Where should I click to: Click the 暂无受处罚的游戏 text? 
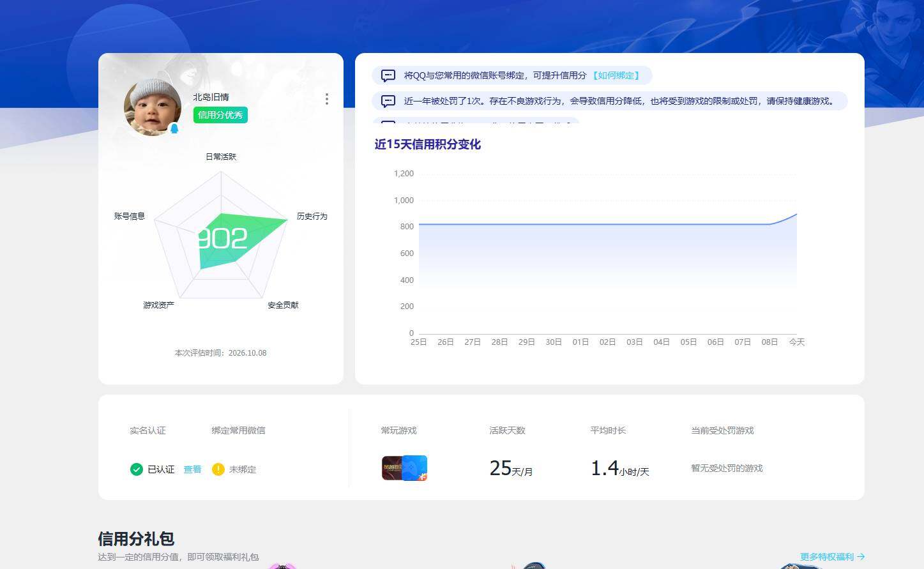[727, 468]
